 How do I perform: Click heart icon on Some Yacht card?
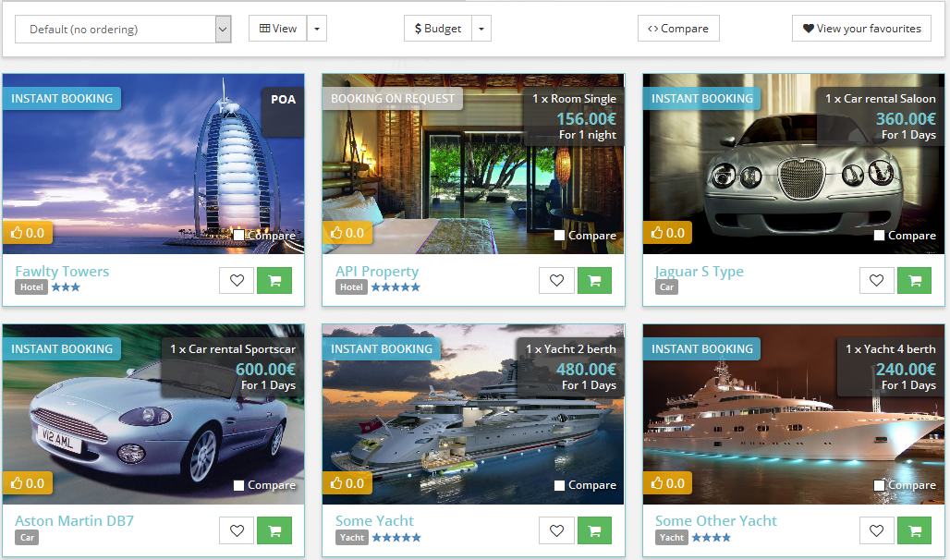point(556,530)
